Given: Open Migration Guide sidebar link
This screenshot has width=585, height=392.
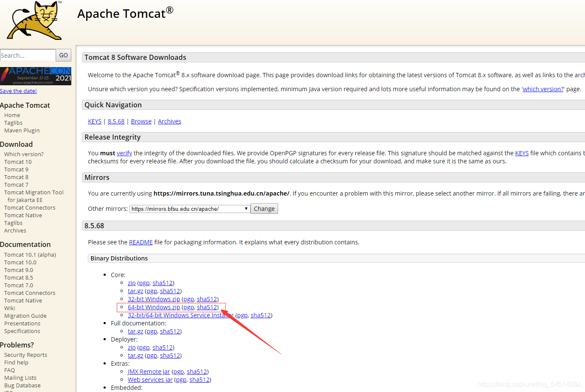Looking at the screenshot, I should pyautogui.click(x=25, y=316).
